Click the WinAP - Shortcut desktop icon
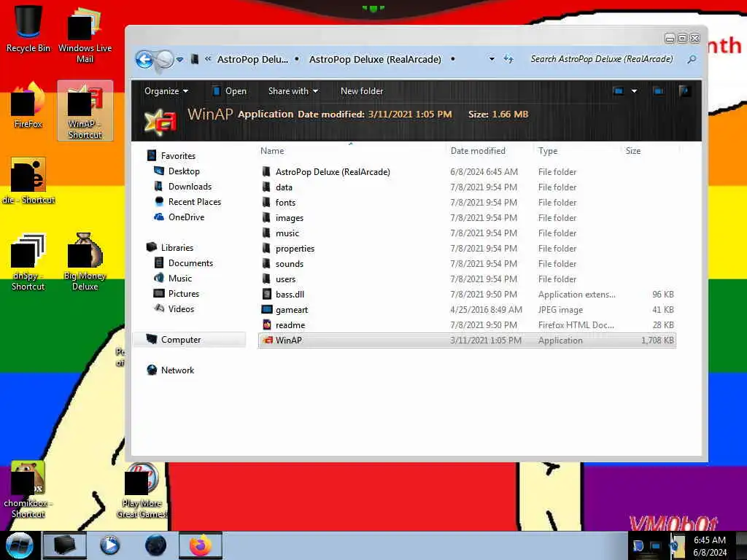Screen dimensions: 747x560 (85, 111)
